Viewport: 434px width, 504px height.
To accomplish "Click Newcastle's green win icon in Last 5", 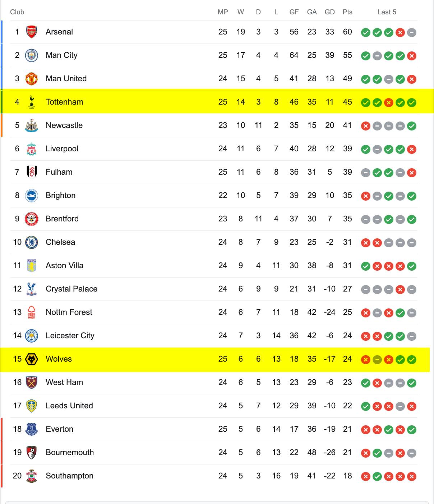I will [x=412, y=126].
